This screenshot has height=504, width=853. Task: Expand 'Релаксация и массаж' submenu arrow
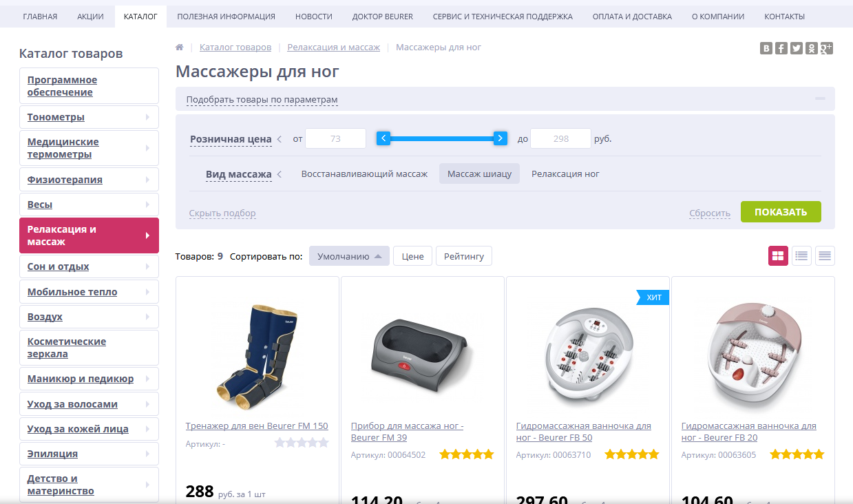[147, 235]
